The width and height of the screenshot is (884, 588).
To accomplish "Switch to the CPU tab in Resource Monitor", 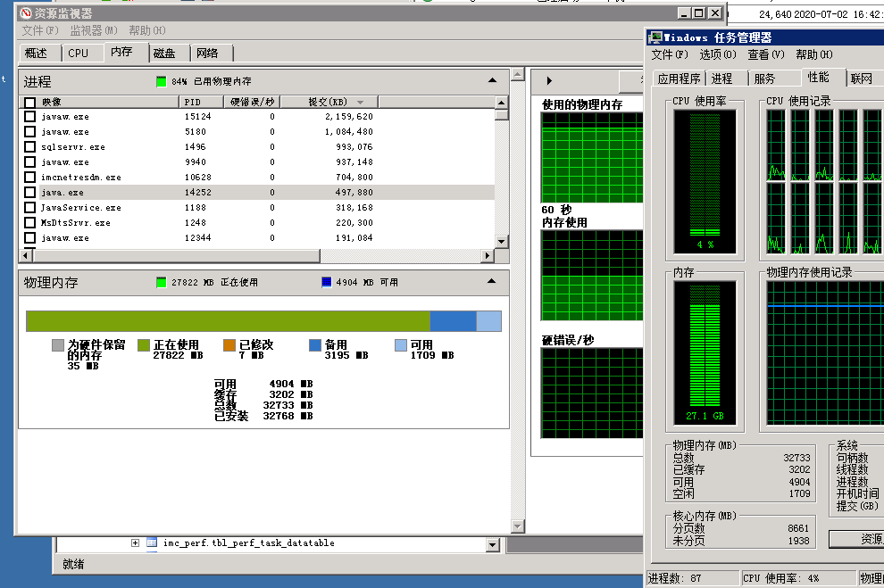I will pyautogui.click(x=79, y=53).
